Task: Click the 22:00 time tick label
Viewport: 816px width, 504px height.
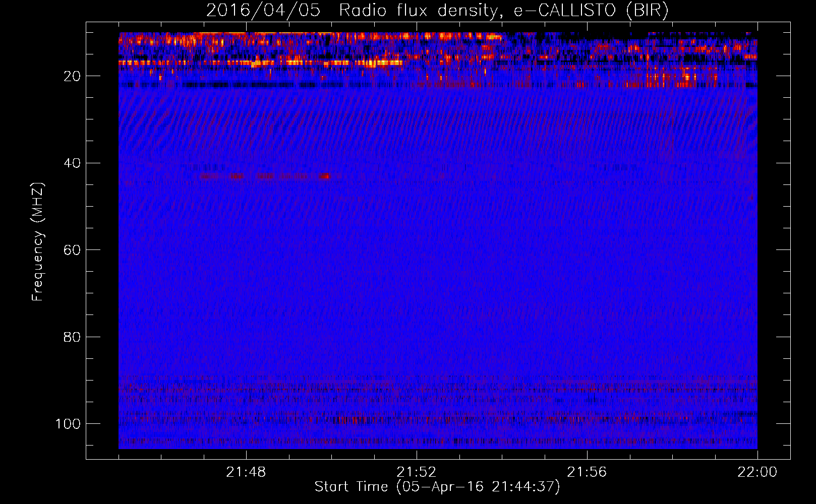Action: (757, 472)
